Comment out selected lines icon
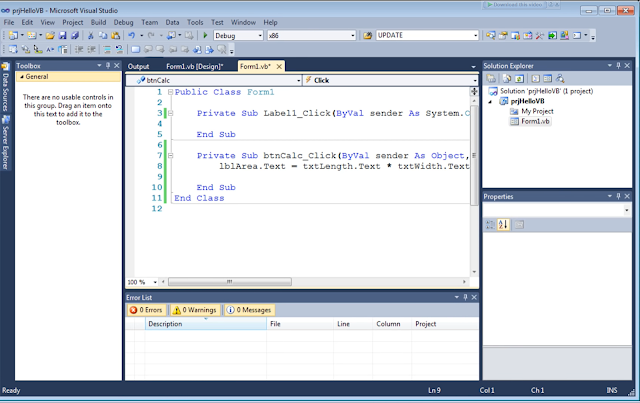 [x=107, y=49]
